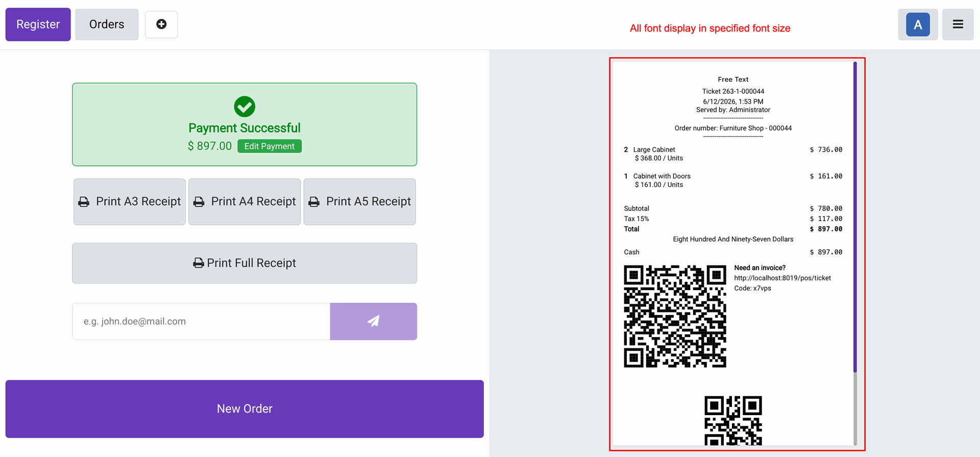Image resolution: width=980 pixels, height=457 pixels.
Task: Click the Edit Payment button
Action: tap(269, 146)
